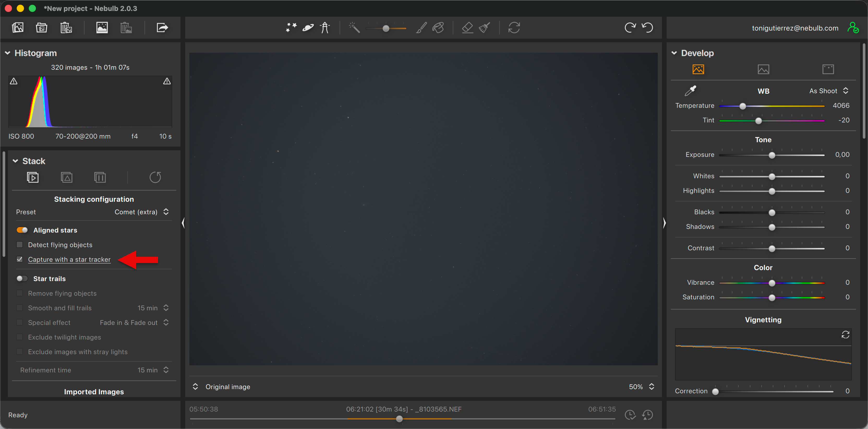Enable the Star trails switch
The width and height of the screenshot is (868, 429).
pyautogui.click(x=22, y=279)
